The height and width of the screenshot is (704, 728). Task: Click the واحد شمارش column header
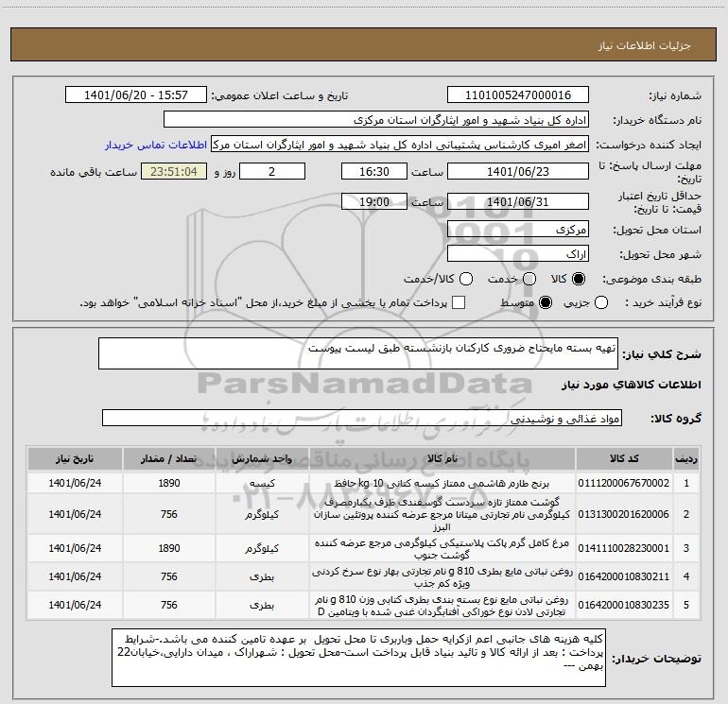pyautogui.click(x=262, y=459)
